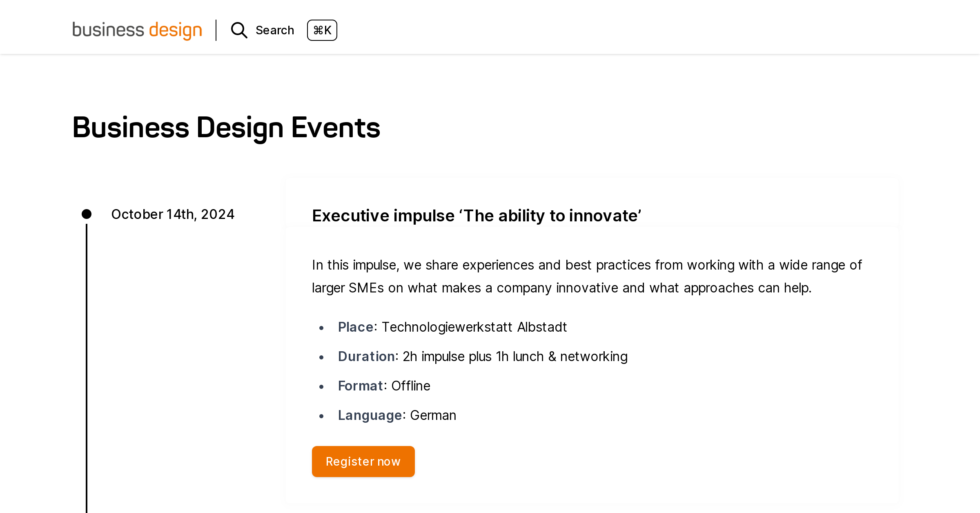Click the date 'October 14th, 2024'
This screenshot has width=980, height=513.
(x=173, y=214)
